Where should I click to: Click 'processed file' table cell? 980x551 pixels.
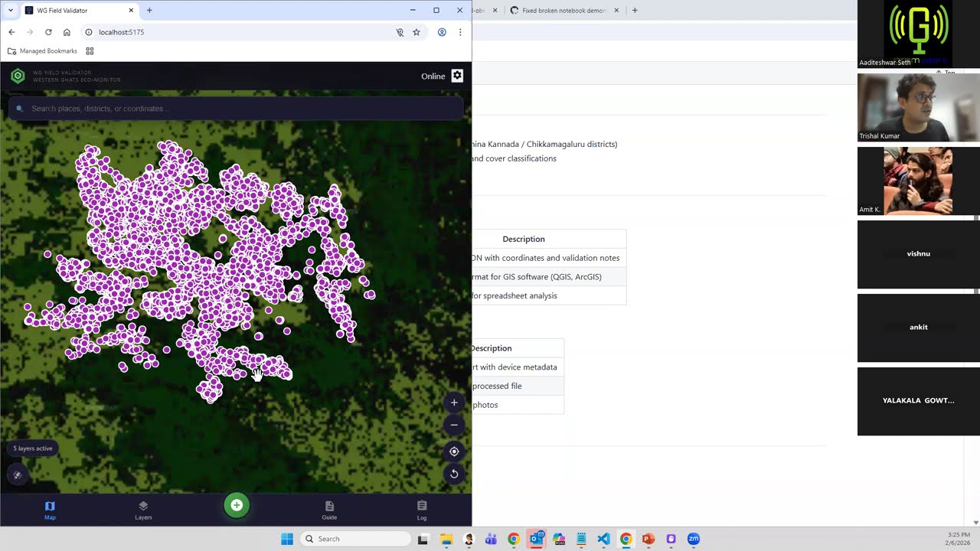[497, 386]
